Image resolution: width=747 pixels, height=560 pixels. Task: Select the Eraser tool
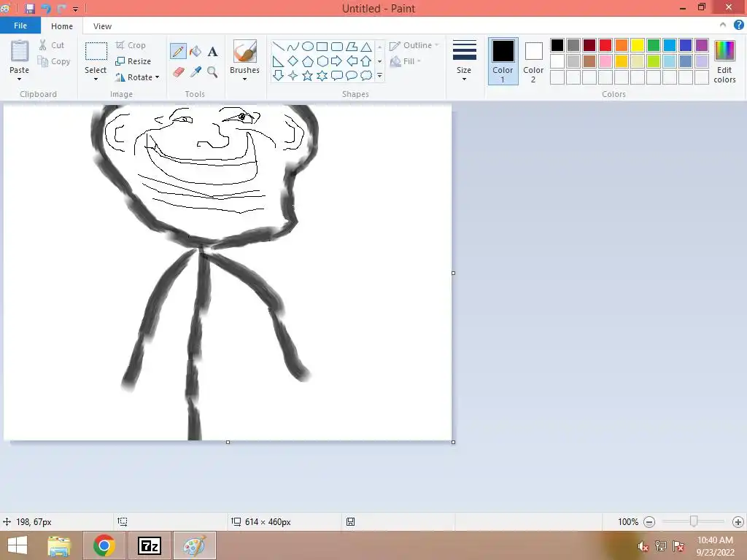[x=178, y=72]
